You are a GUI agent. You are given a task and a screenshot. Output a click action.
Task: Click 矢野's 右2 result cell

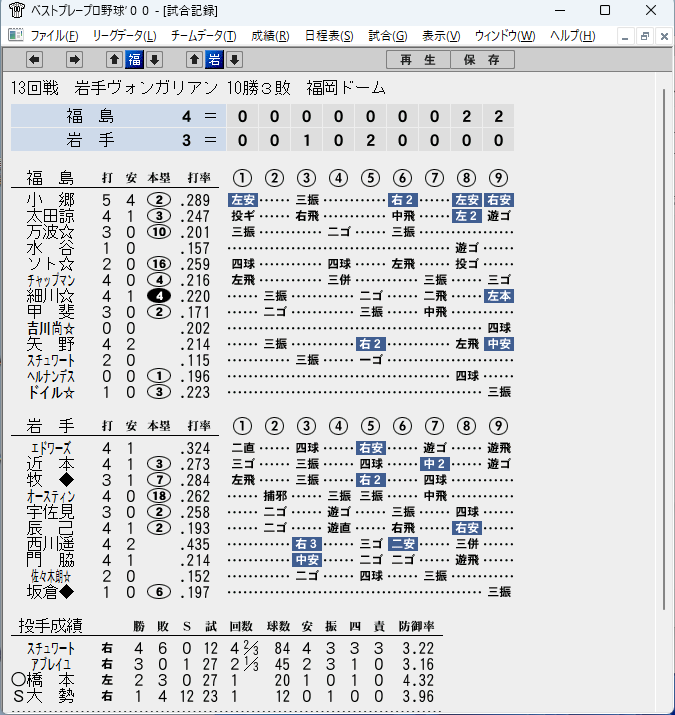(x=371, y=344)
